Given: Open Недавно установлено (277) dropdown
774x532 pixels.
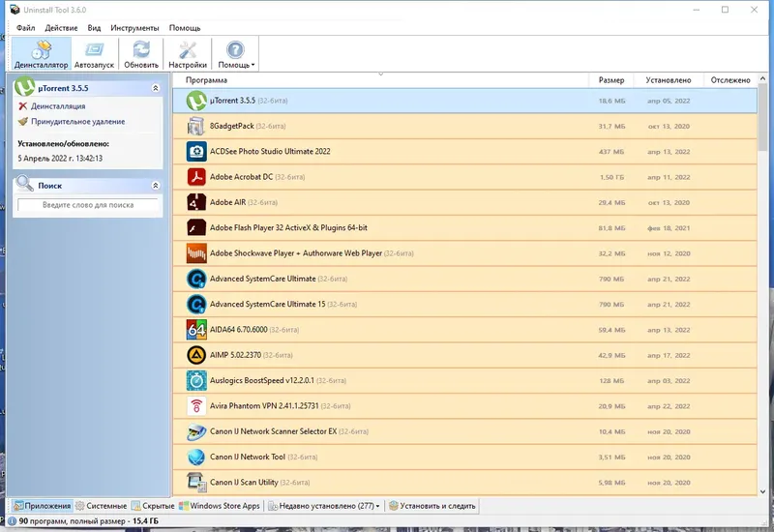Looking at the screenshot, I should coord(324,506).
